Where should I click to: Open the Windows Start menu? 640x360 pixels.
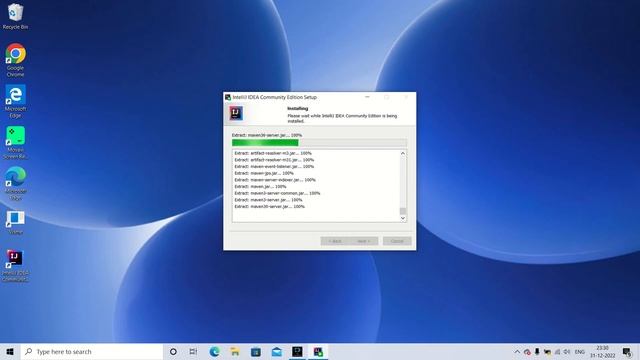coord(10,351)
